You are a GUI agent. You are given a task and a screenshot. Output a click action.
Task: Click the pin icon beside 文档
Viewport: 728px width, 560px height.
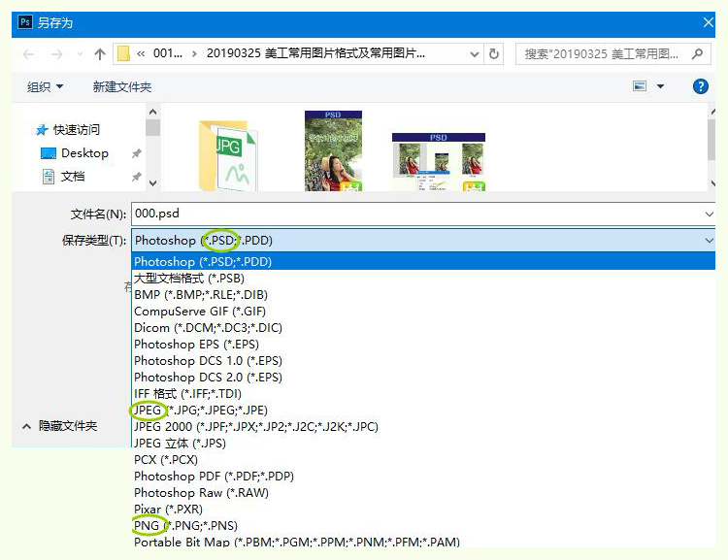(137, 177)
